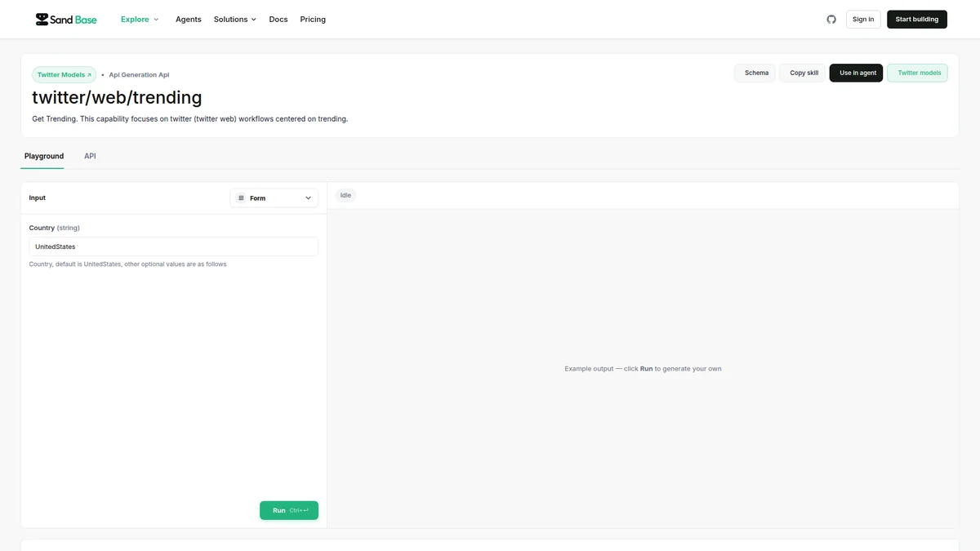Click the Country helper text

point(128,264)
